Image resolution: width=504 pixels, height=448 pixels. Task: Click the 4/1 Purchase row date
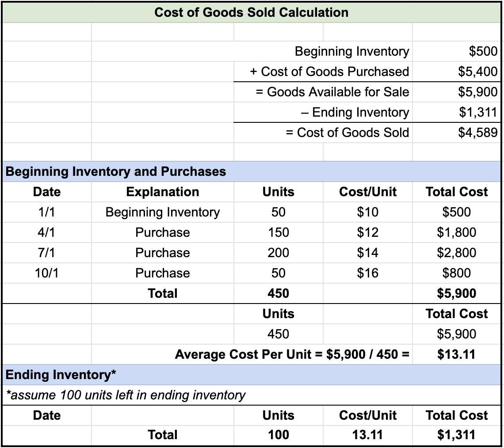tap(46, 232)
